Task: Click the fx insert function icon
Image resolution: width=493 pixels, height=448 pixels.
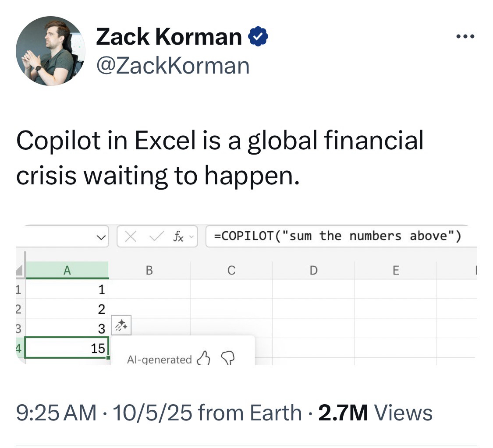Action: click(178, 236)
